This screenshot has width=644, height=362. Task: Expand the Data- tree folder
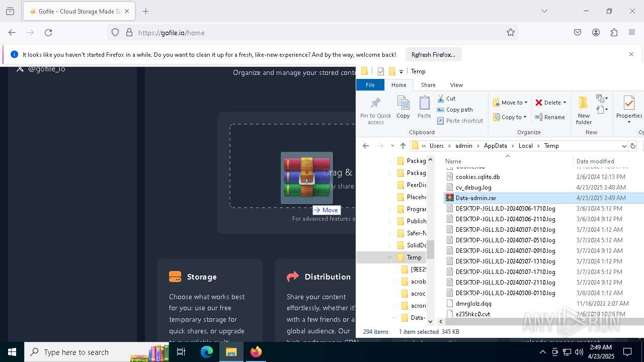click(x=393, y=318)
